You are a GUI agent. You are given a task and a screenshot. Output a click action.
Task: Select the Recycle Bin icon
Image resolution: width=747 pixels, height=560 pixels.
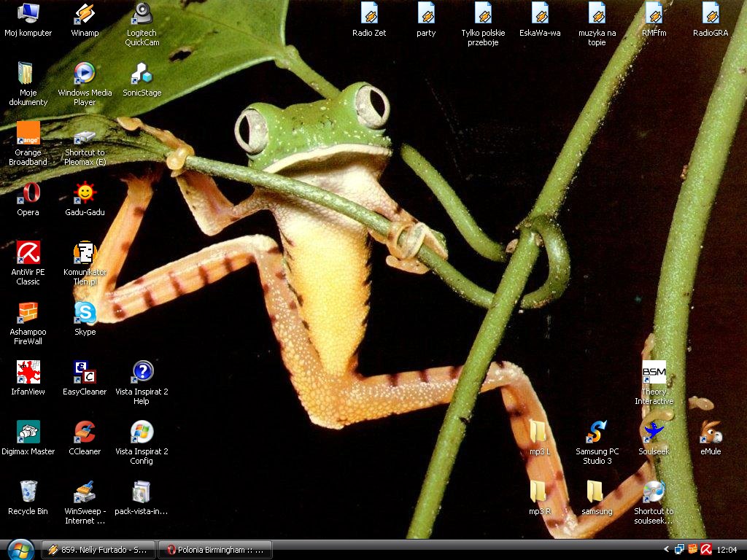(28, 493)
